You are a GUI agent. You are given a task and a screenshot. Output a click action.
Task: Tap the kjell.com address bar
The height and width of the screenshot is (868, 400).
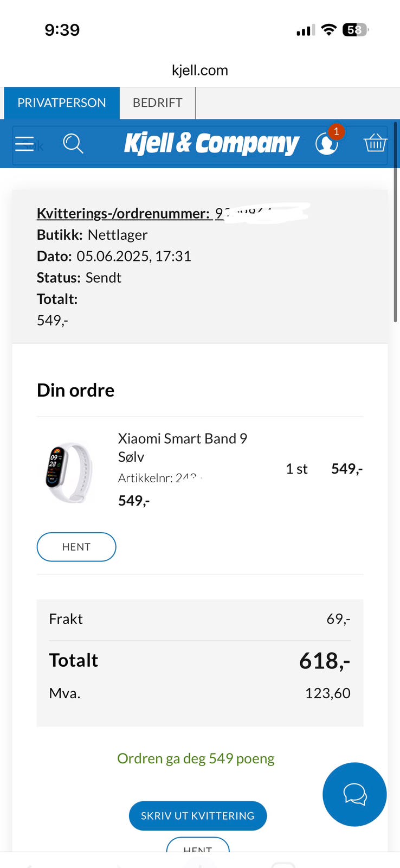(x=200, y=71)
